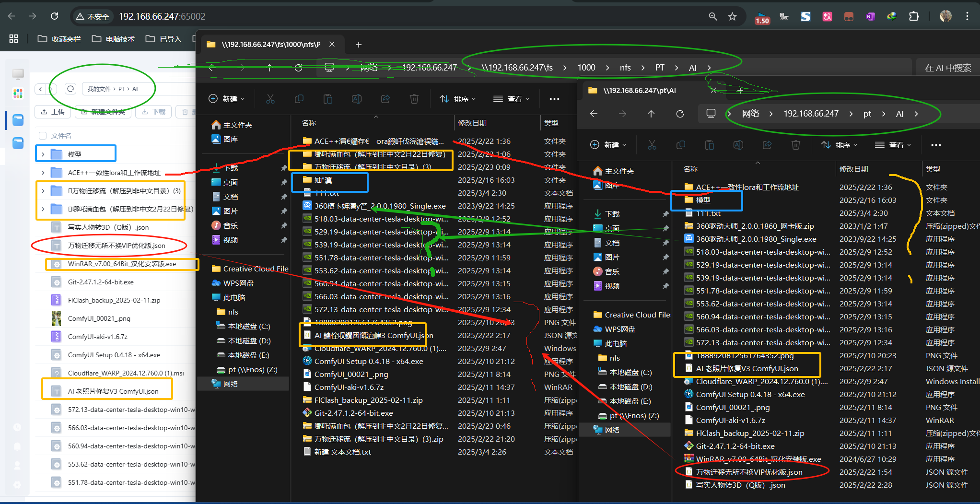Select the \\192.168.66.247\pt\AI tab in right Explorer
This screenshot has width=980, height=504.
(x=639, y=90)
